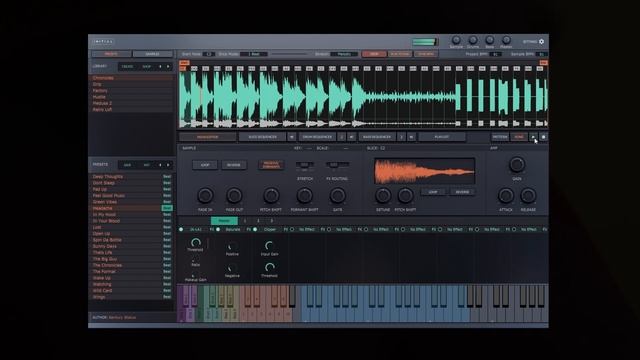Screen dimensions: 640x360
Task: Go to next library with right arrow
Action: click(168, 67)
